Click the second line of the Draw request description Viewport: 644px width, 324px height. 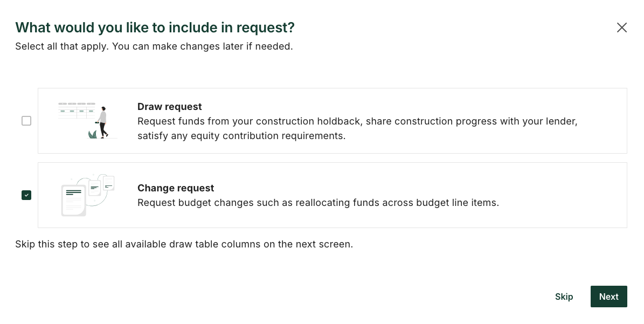point(241,136)
